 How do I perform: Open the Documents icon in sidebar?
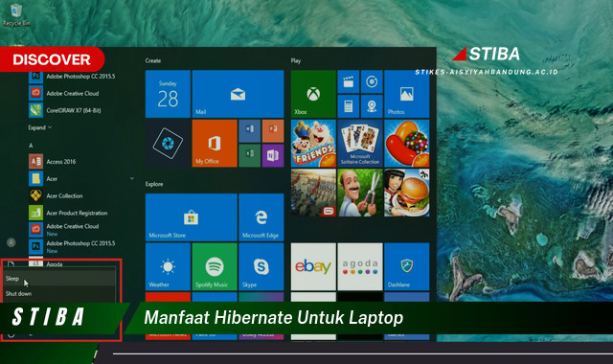[11, 264]
